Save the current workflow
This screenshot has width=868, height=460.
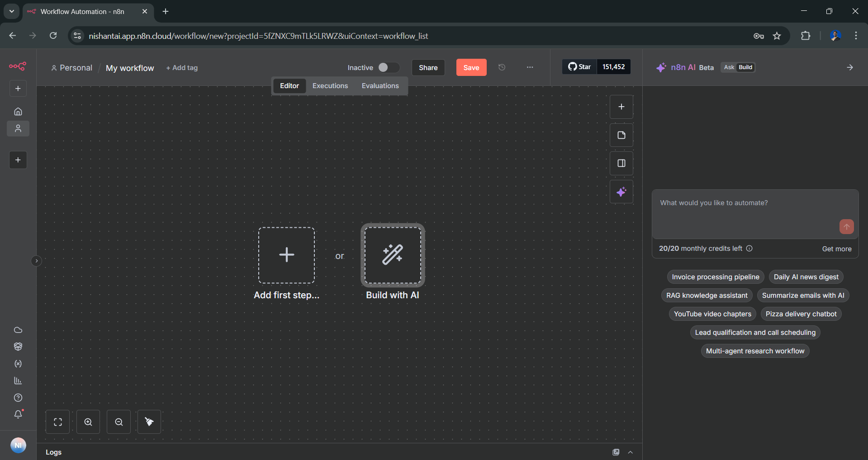click(x=471, y=67)
